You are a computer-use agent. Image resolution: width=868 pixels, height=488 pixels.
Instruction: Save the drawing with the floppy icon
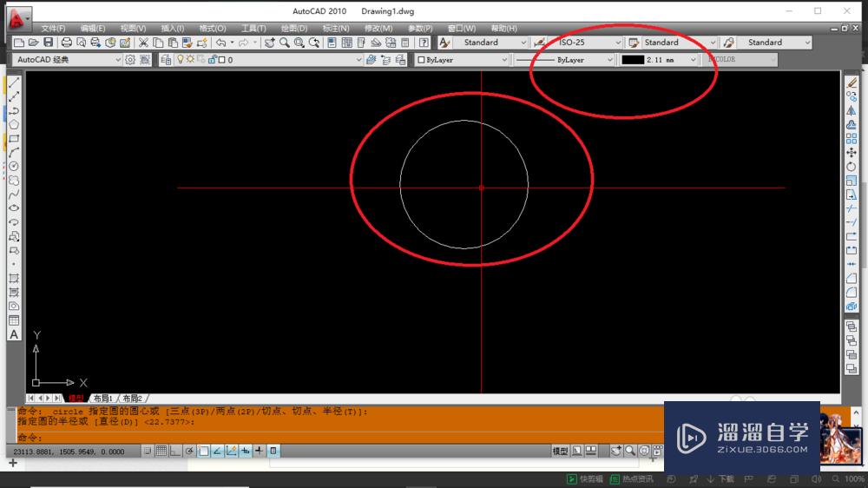[48, 43]
